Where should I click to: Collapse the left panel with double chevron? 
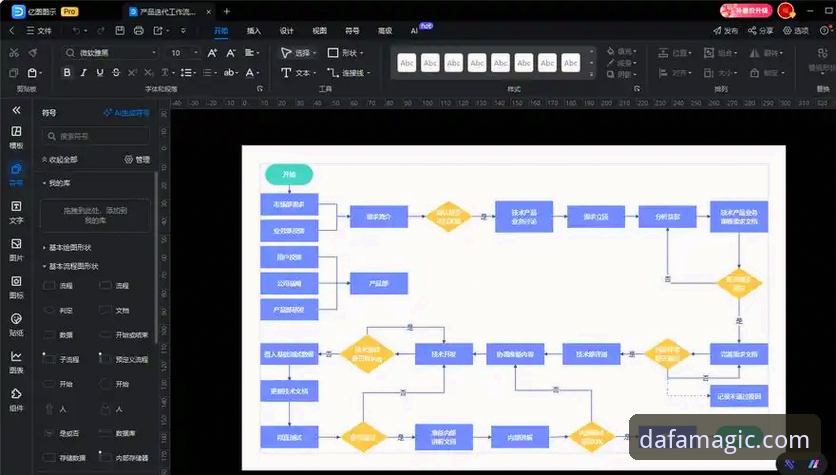(x=16, y=110)
